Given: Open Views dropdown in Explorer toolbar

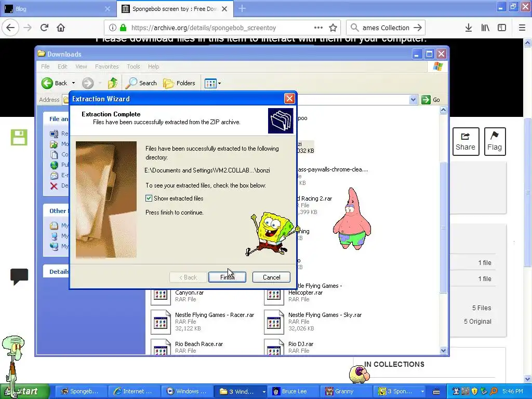Looking at the screenshot, I should pyautogui.click(x=212, y=83).
